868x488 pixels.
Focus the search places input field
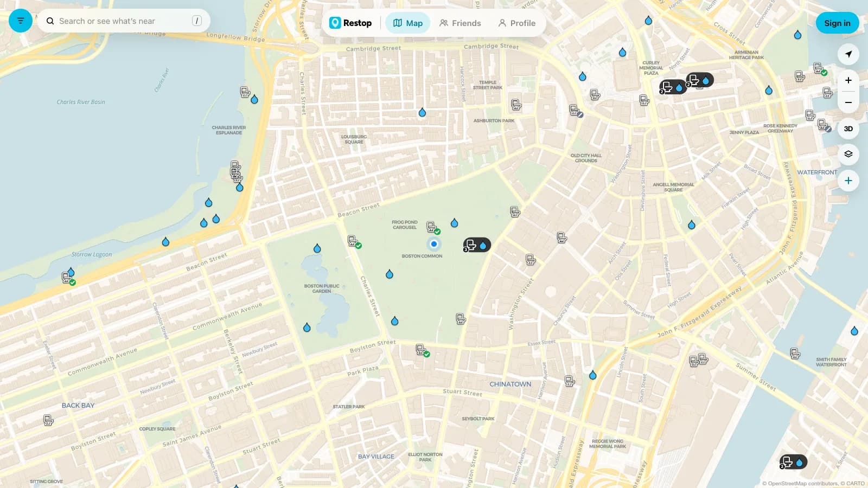pyautogui.click(x=124, y=21)
